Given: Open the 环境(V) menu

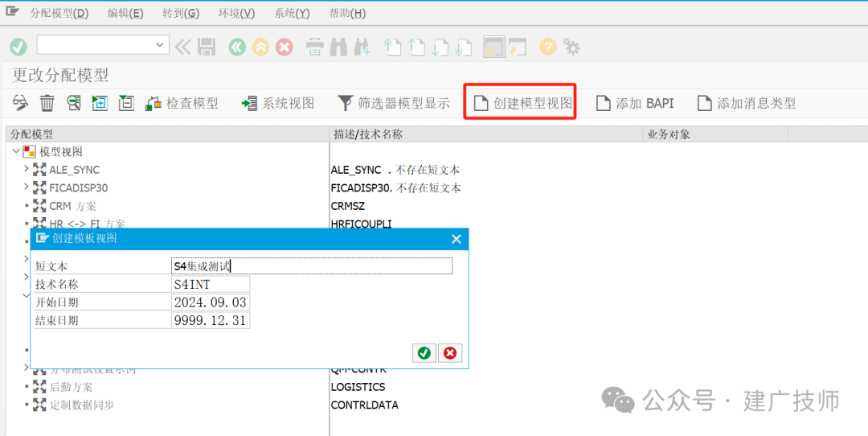Looking at the screenshot, I should 236,14.
